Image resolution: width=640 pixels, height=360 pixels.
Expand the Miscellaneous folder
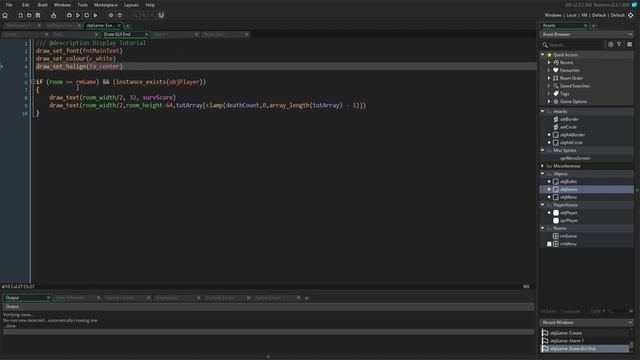[x=542, y=166]
